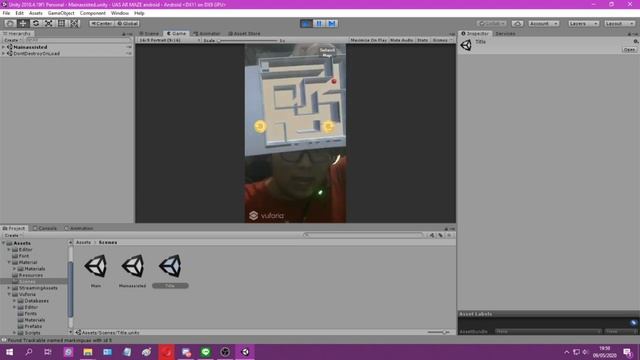Select the Hand tool in toolbar
Screen dimensions: 640x360
pyautogui.click(x=10, y=23)
